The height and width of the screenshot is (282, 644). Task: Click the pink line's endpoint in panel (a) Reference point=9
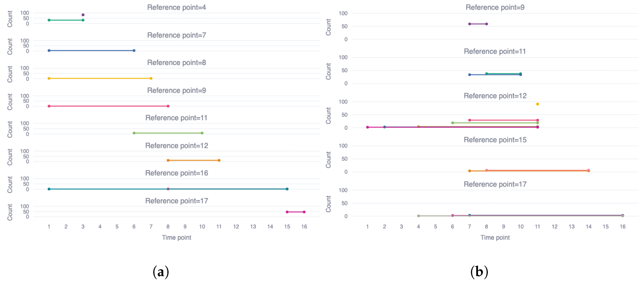click(168, 106)
